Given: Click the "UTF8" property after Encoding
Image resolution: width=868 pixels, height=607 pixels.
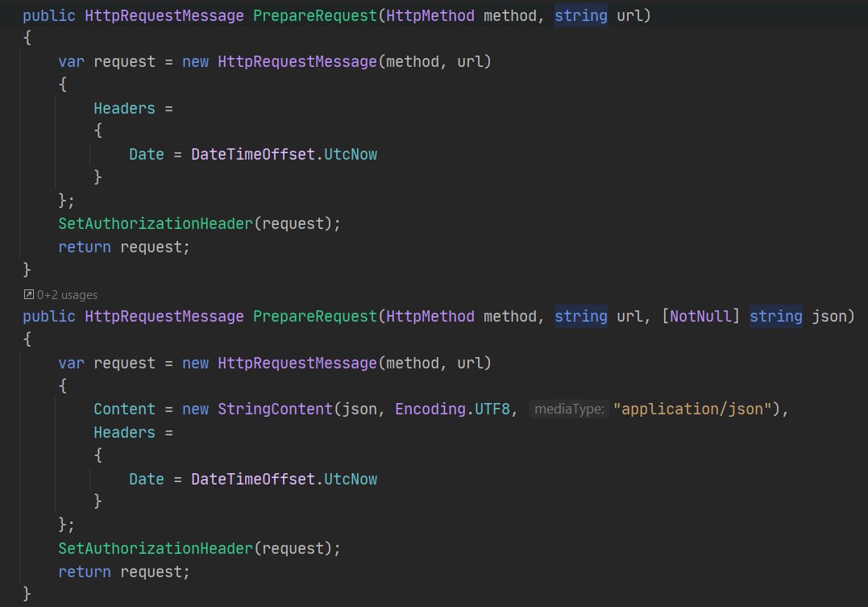Looking at the screenshot, I should coord(492,410).
